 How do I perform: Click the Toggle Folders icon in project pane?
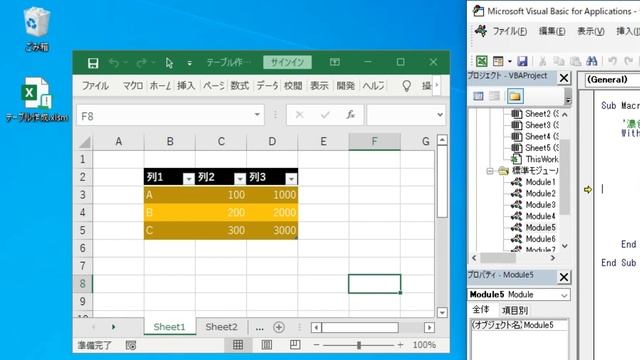[515, 96]
